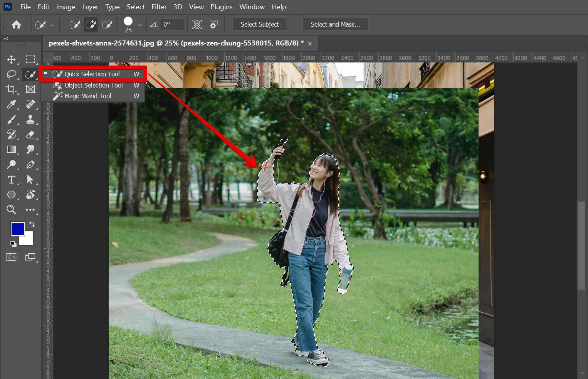Viewport: 588px width, 379px height.
Task: Choose Magic Wand Tool from the flyout
Action: (x=88, y=96)
